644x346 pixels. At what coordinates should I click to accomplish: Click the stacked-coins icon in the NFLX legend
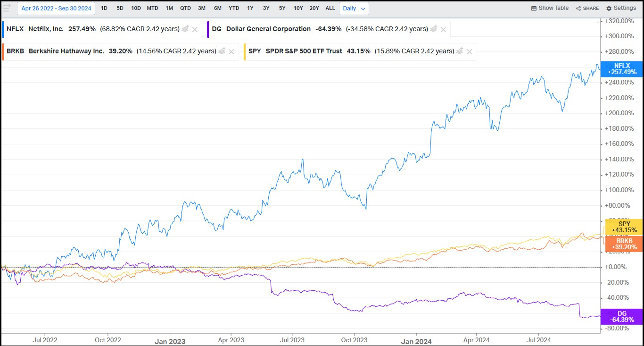tap(185, 29)
